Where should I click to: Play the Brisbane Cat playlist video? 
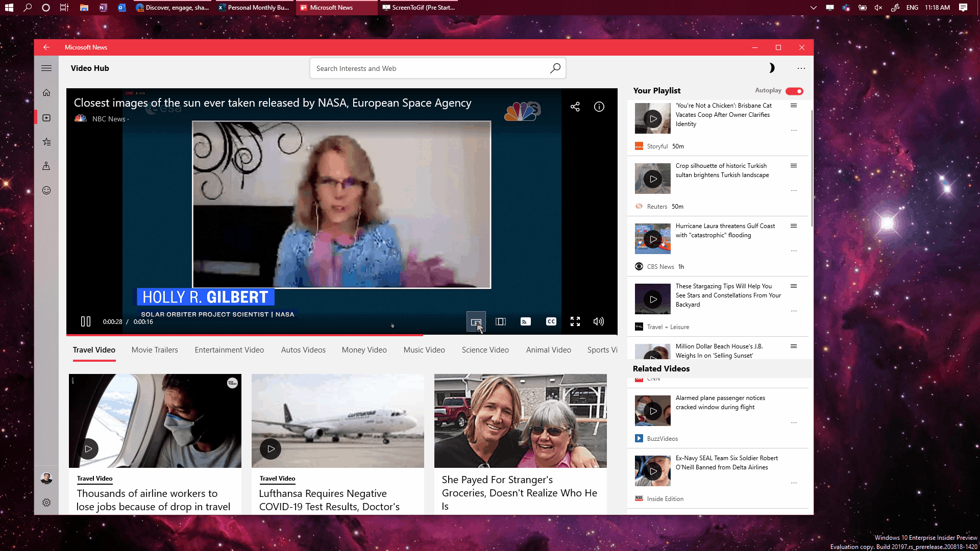click(653, 119)
